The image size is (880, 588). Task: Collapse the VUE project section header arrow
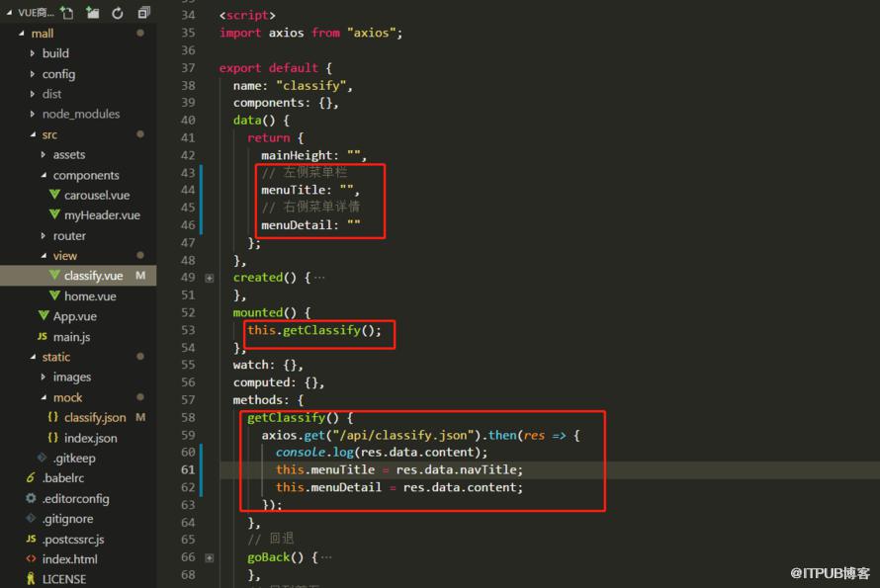coord(9,12)
